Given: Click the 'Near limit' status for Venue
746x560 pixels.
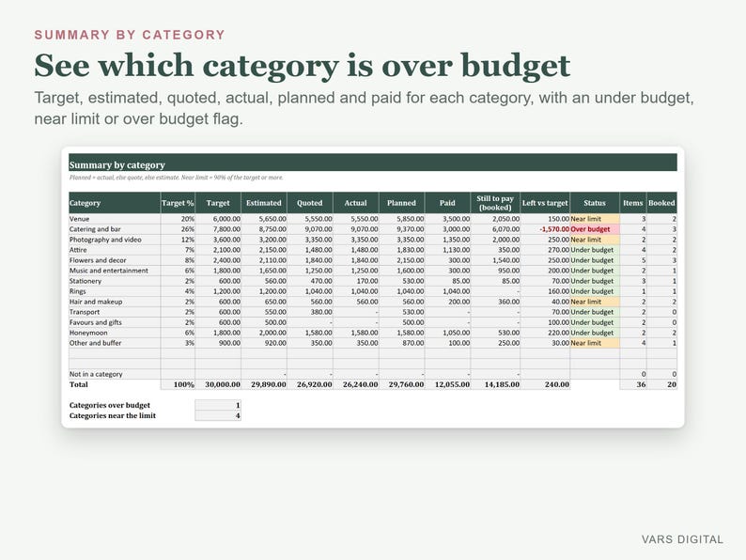Looking at the screenshot, I should coord(595,219).
